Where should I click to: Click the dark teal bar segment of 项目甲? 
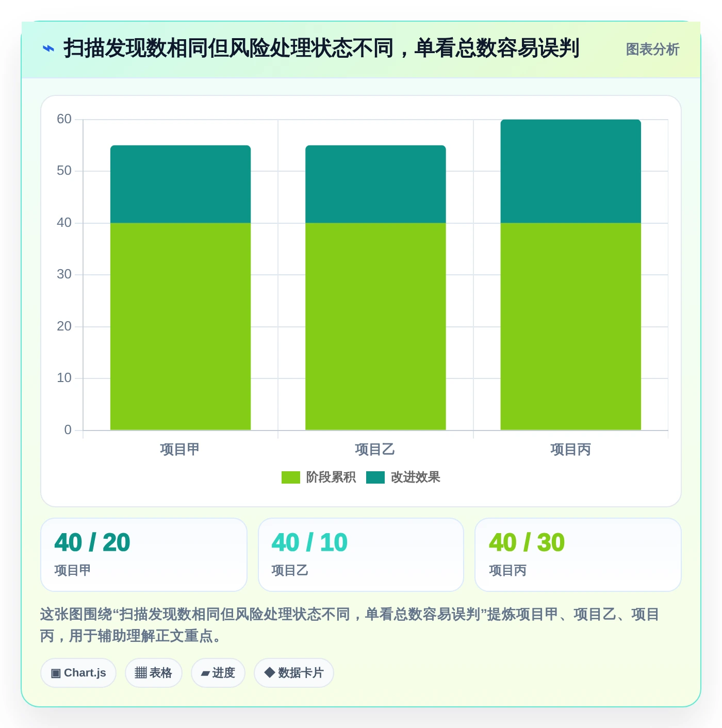[180, 184]
